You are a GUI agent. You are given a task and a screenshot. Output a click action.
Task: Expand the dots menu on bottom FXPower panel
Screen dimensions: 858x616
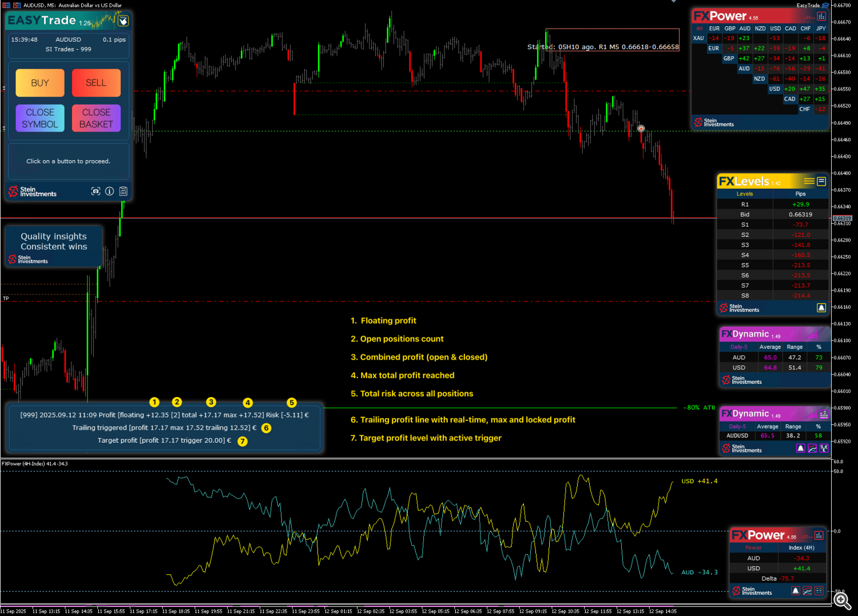point(807,535)
